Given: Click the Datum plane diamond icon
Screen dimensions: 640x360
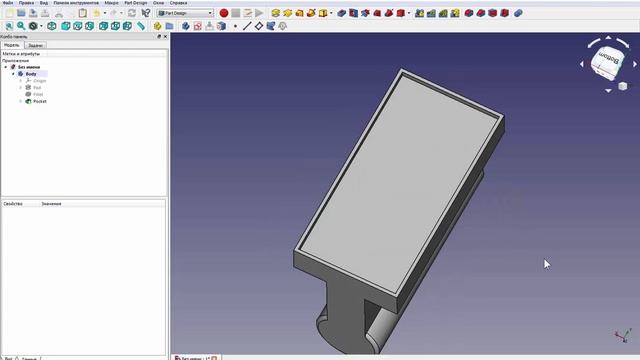Looking at the screenshot, I should point(259,26).
